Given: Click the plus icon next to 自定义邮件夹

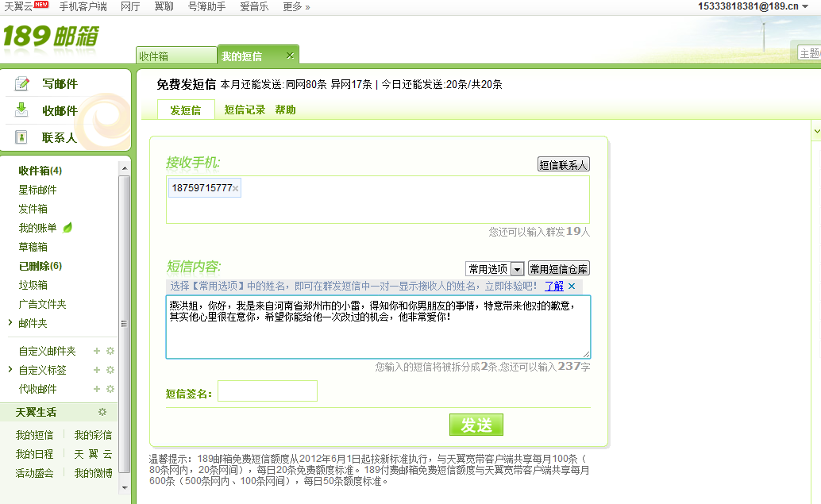Looking at the screenshot, I should click(96, 351).
